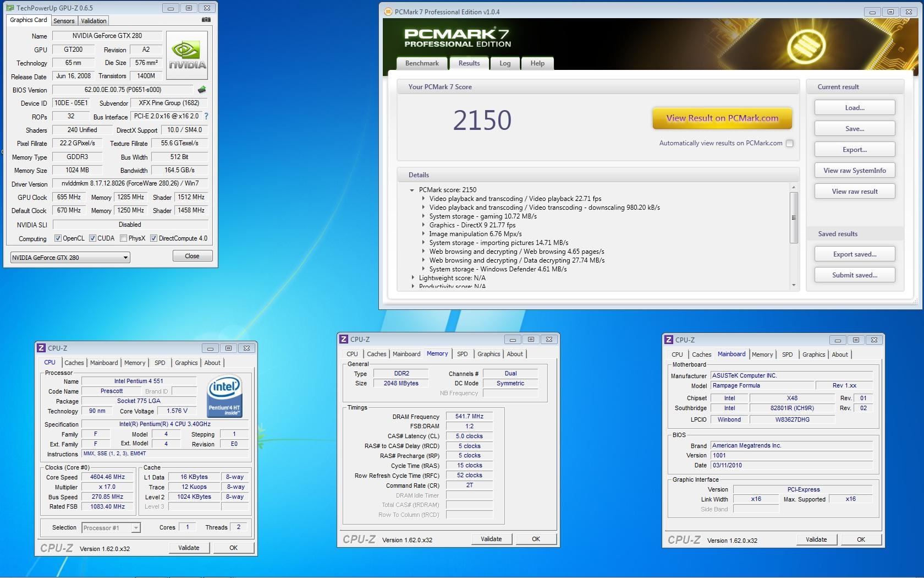This screenshot has height=578, width=924.
Task: Collapse the PCMark score: 2150 tree node
Action: point(411,190)
